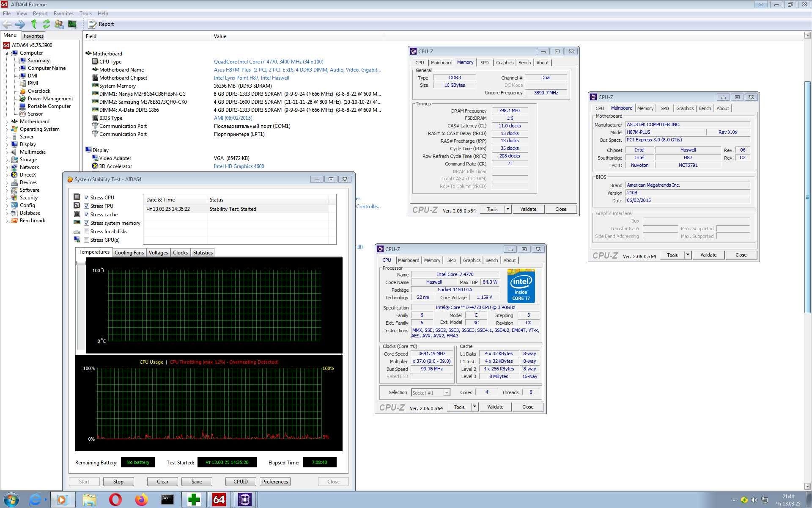812x508 pixels.
Task: Open Firefox from taskbar
Action: coord(141,500)
